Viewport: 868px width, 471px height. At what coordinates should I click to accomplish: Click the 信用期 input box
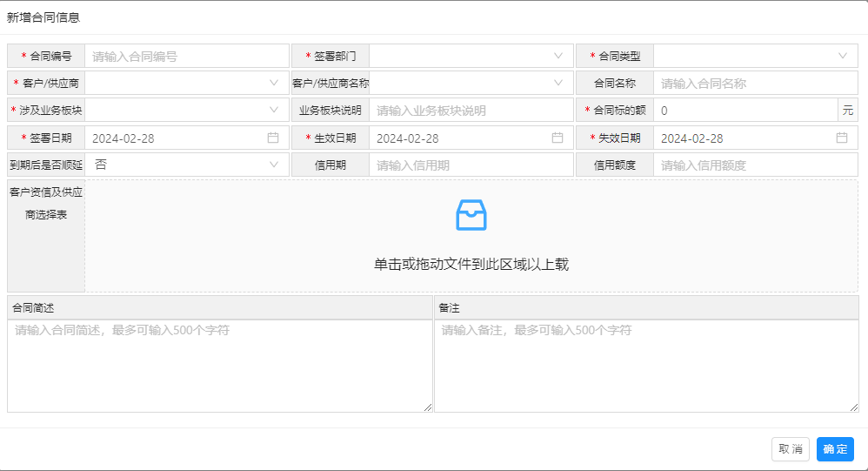471,165
